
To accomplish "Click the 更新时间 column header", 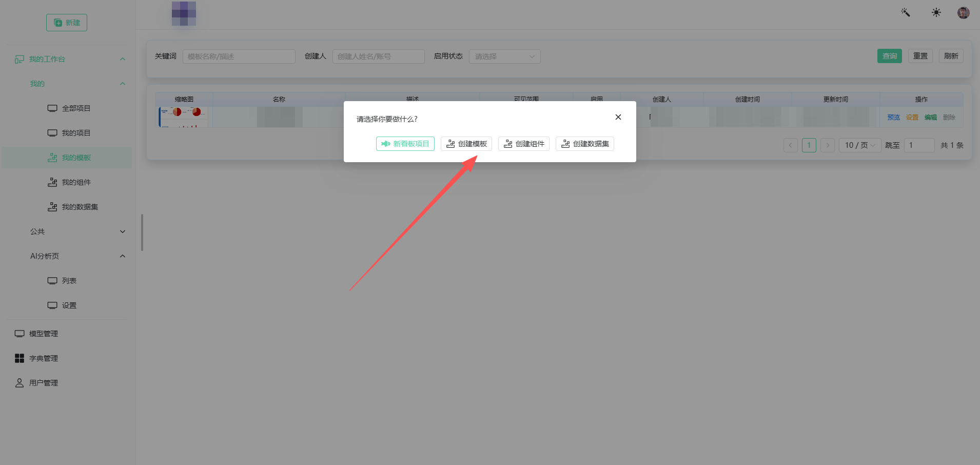I will tap(836, 100).
